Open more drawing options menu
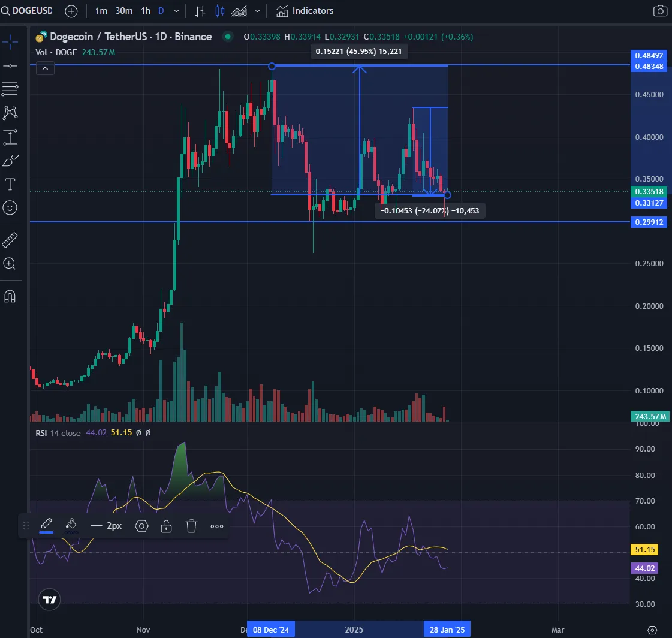Image resolution: width=672 pixels, height=638 pixels. 217,526
